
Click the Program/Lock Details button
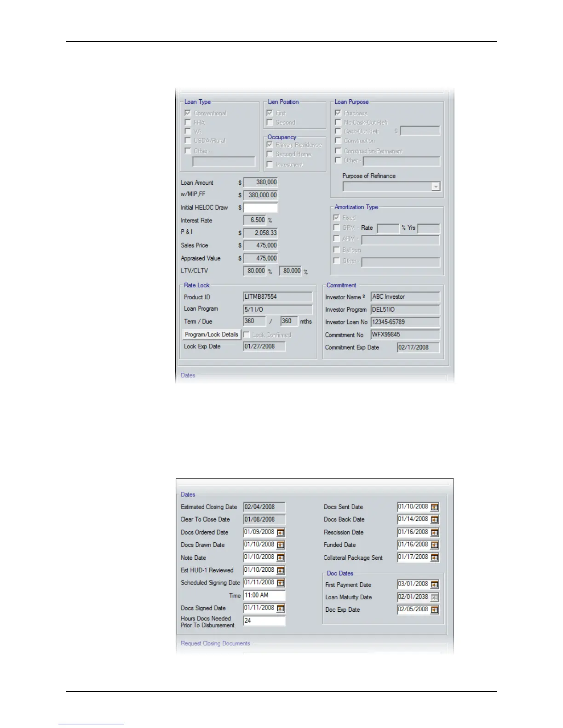click(212, 335)
